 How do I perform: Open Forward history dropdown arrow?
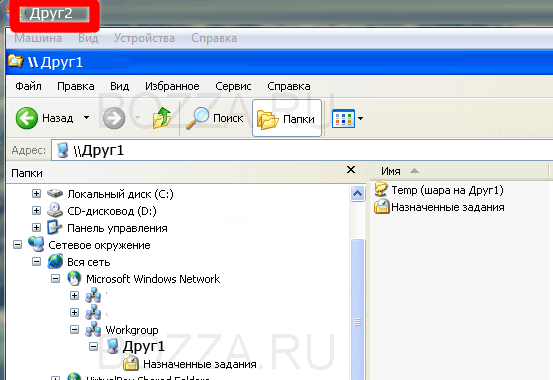138,117
